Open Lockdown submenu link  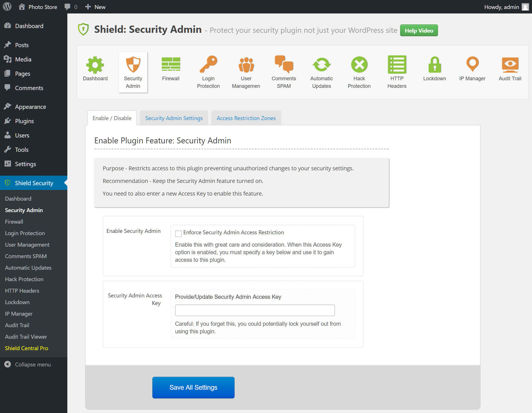coord(17,302)
